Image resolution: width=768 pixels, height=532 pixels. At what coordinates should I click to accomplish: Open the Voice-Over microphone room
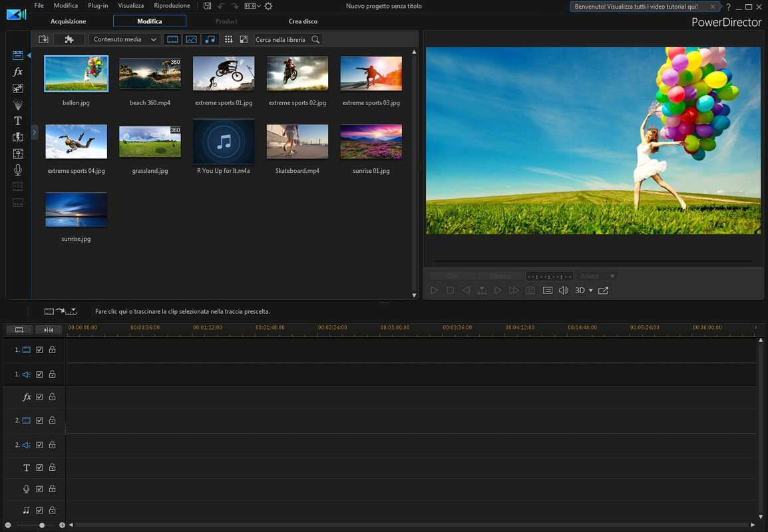(x=17, y=170)
